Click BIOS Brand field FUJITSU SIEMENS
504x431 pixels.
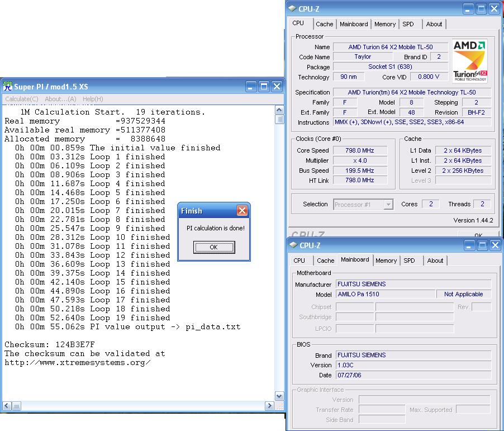pos(413,355)
